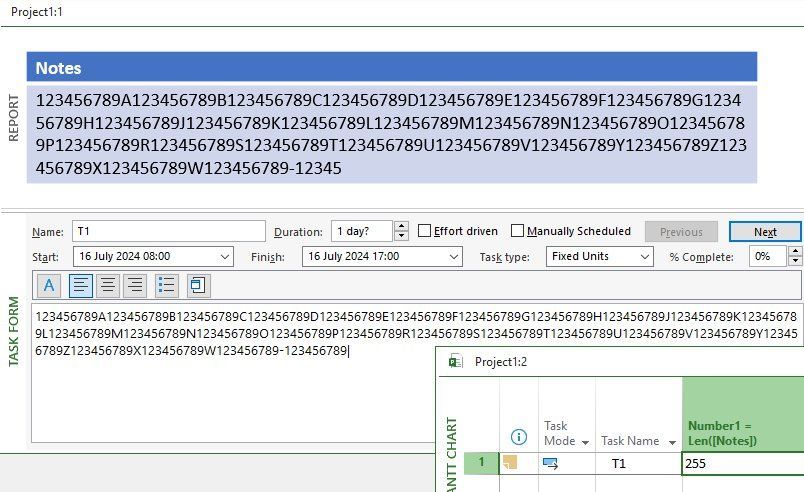Increase duration with the up spinner

tap(401, 226)
